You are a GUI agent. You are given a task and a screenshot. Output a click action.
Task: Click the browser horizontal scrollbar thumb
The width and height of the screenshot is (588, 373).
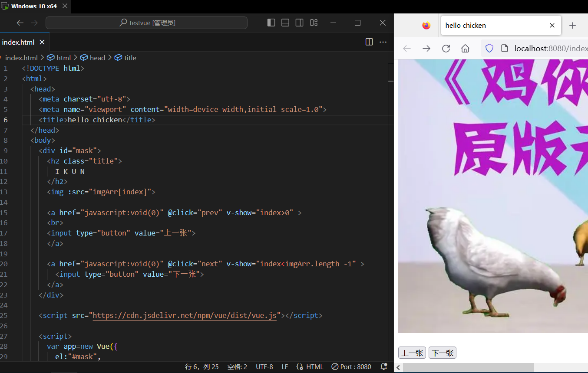[468, 368]
